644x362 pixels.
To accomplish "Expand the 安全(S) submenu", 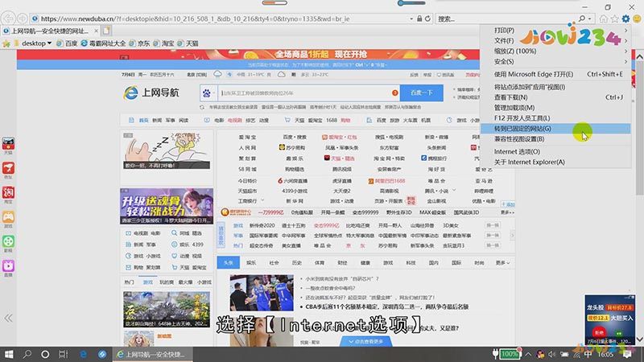I will (555, 61).
